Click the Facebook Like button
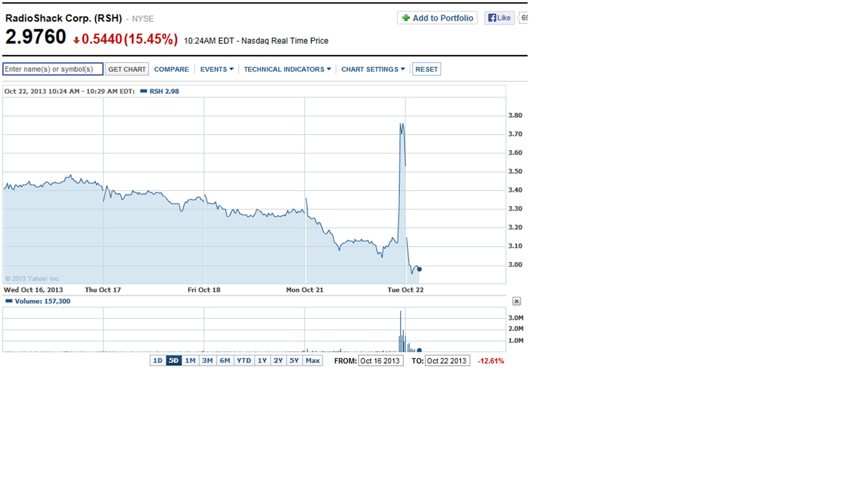Viewport: 868px width, 480px height. click(499, 18)
